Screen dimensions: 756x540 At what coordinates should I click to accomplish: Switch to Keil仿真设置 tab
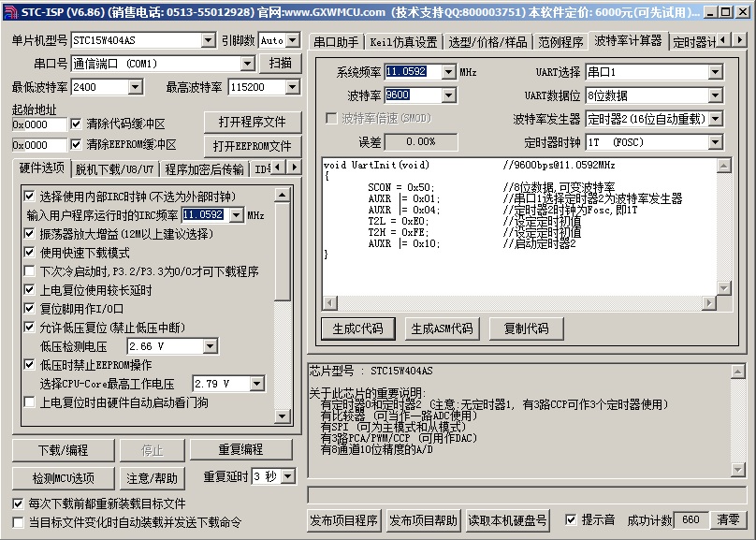click(403, 42)
